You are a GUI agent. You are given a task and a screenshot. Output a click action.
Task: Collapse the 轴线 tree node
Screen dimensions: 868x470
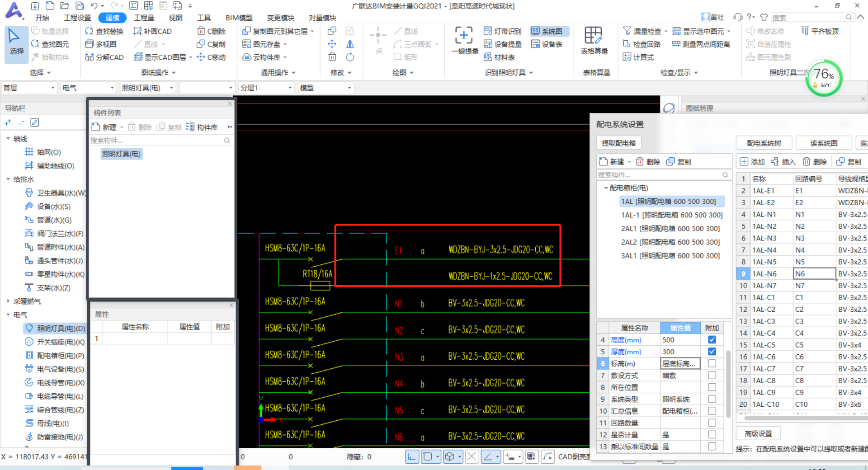tap(8, 138)
